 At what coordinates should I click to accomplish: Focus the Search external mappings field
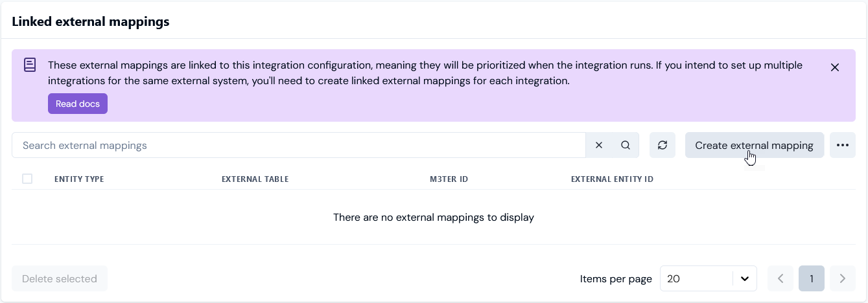point(299,145)
